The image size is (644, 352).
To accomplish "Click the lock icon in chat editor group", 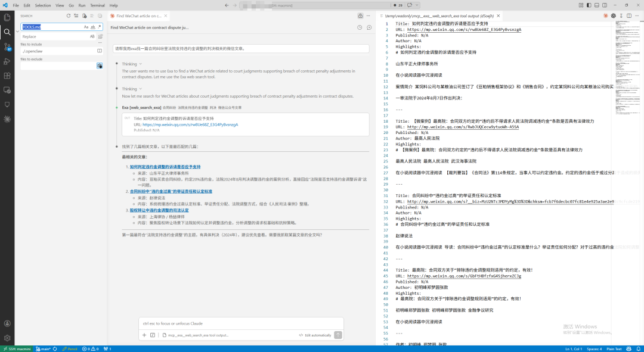I will pyautogui.click(x=360, y=16).
